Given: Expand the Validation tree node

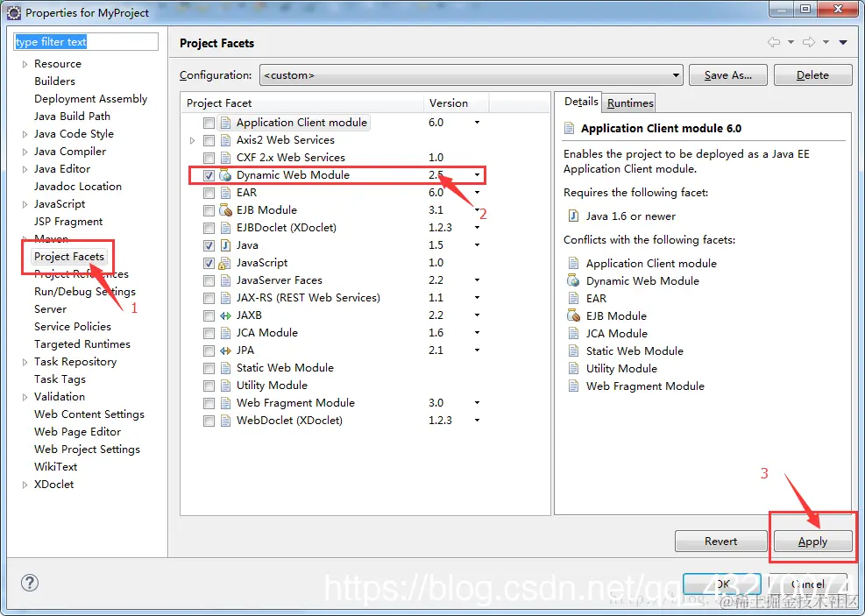Looking at the screenshot, I should (25, 397).
